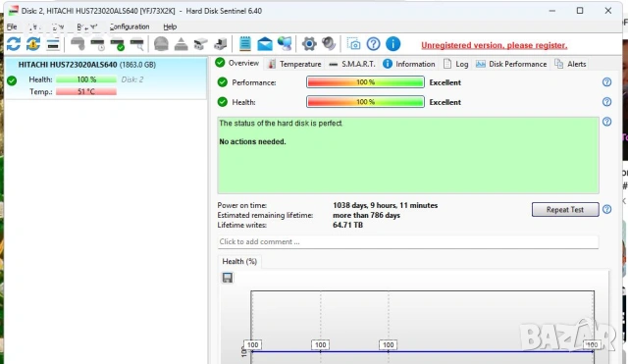Open the Disk Performance tab
The height and width of the screenshot is (364, 628).
point(511,64)
